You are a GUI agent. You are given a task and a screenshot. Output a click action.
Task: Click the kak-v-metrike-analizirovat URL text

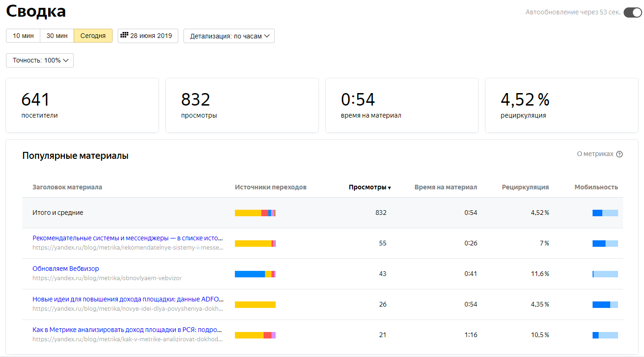click(x=128, y=339)
